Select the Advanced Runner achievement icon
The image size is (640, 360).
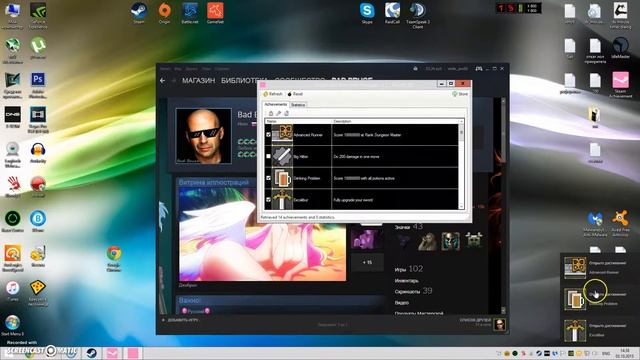coord(282,134)
